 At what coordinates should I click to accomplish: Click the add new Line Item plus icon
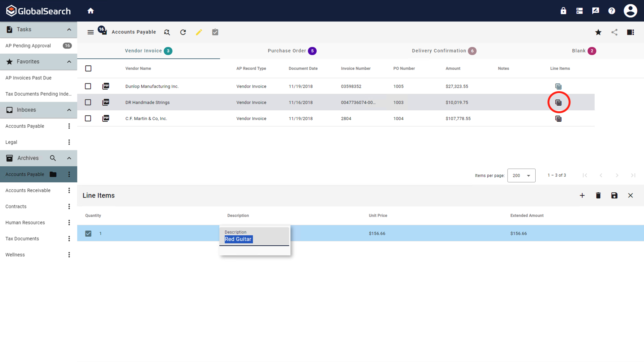click(582, 195)
